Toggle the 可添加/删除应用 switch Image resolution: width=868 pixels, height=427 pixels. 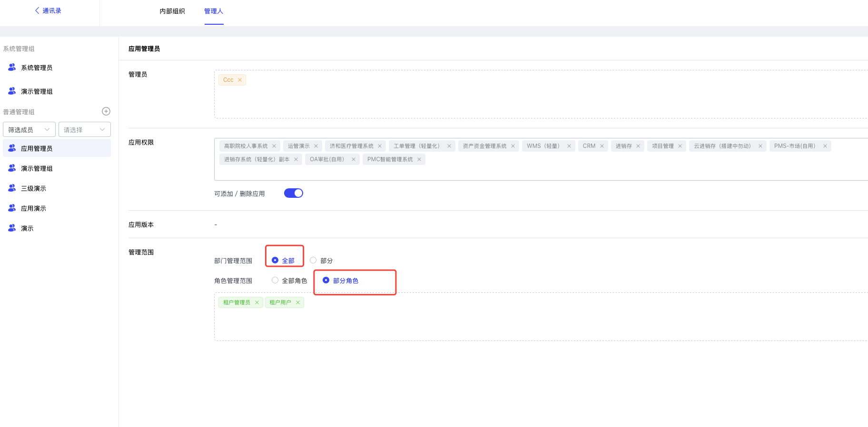(x=294, y=193)
